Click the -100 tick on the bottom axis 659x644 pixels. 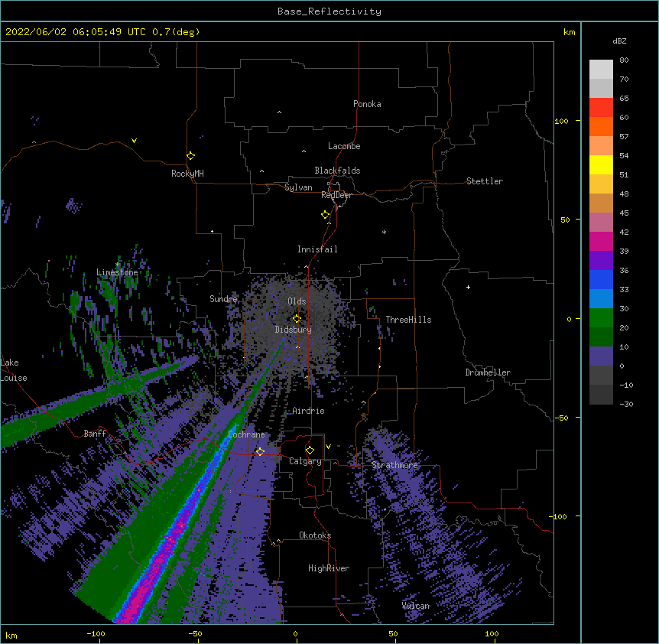click(96, 633)
